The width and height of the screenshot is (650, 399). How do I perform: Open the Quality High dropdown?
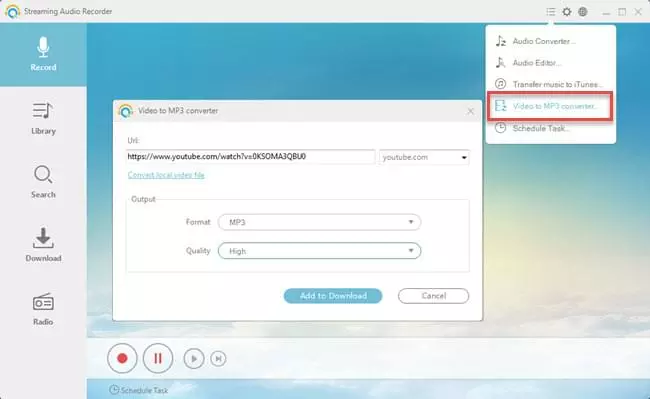click(x=319, y=251)
